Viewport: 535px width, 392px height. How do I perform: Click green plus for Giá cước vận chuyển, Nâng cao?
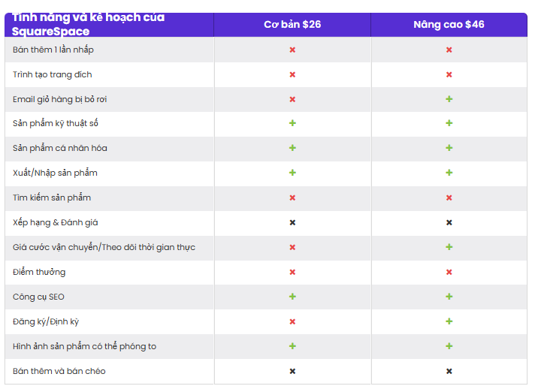tap(449, 247)
